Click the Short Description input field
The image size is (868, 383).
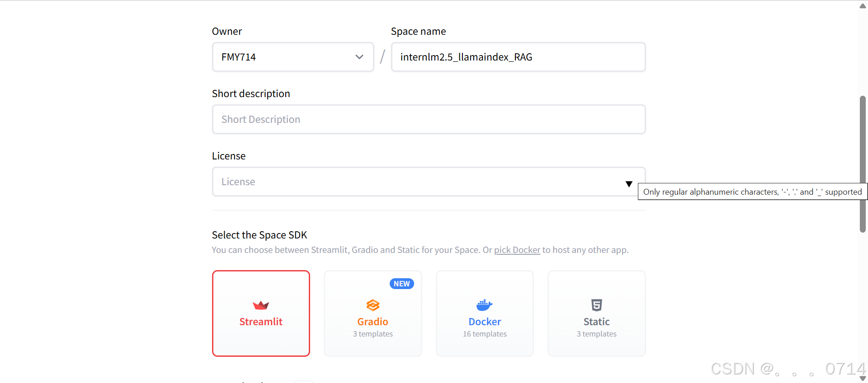point(429,119)
